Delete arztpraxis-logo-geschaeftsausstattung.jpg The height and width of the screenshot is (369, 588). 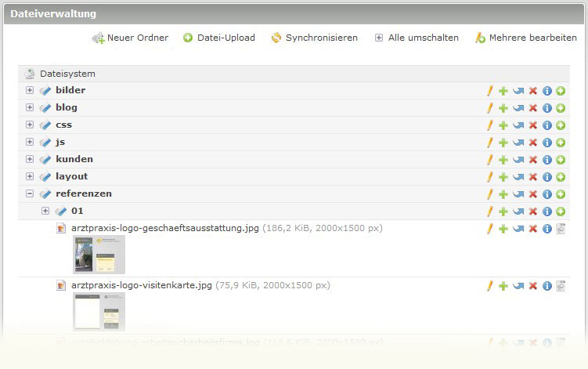(533, 229)
